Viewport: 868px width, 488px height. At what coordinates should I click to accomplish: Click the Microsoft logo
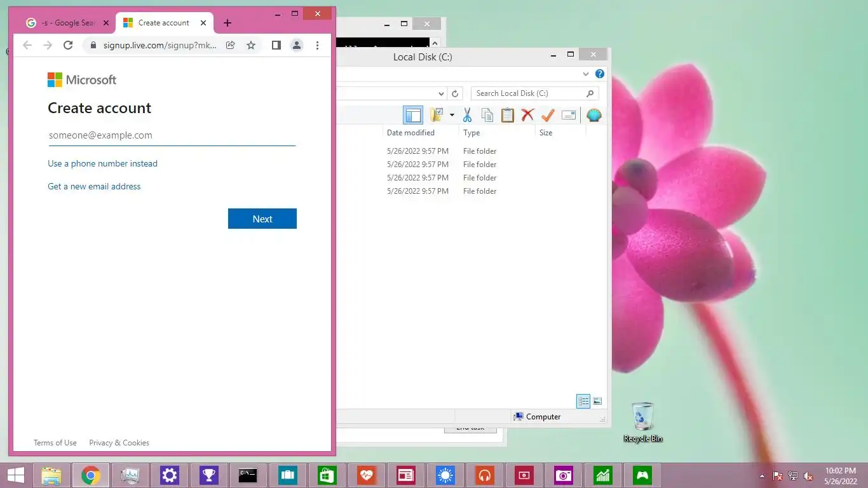[82, 79]
